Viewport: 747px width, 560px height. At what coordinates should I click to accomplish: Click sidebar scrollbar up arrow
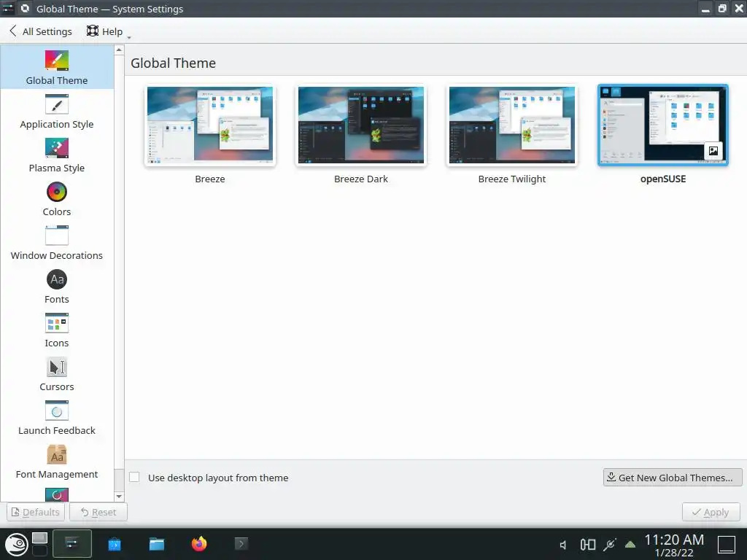coord(119,50)
